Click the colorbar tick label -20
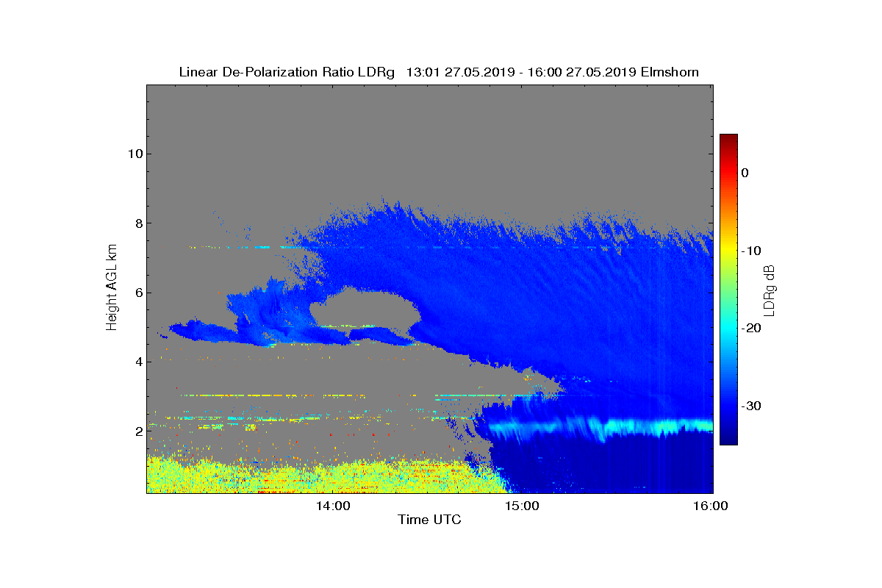 751,328
